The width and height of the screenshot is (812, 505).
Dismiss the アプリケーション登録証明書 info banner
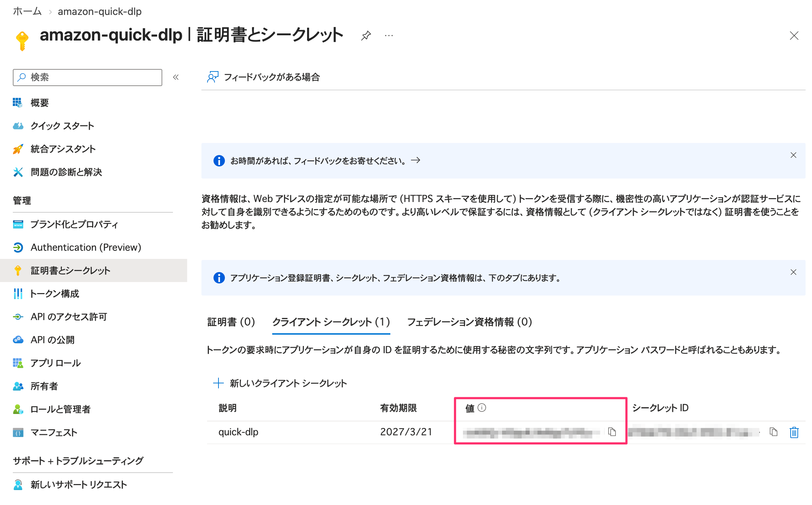(x=793, y=272)
